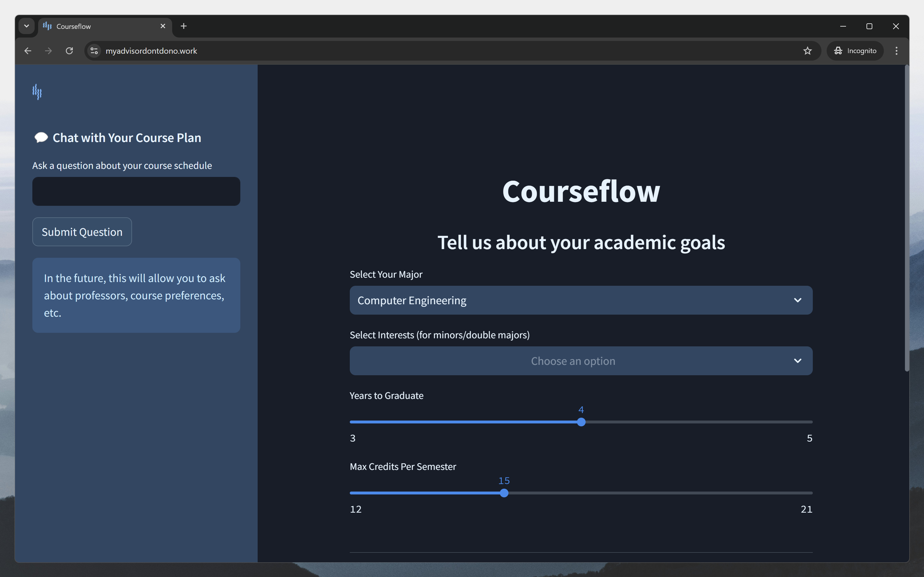Reload the Courseflow page
The height and width of the screenshot is (577, 924).
69,51
